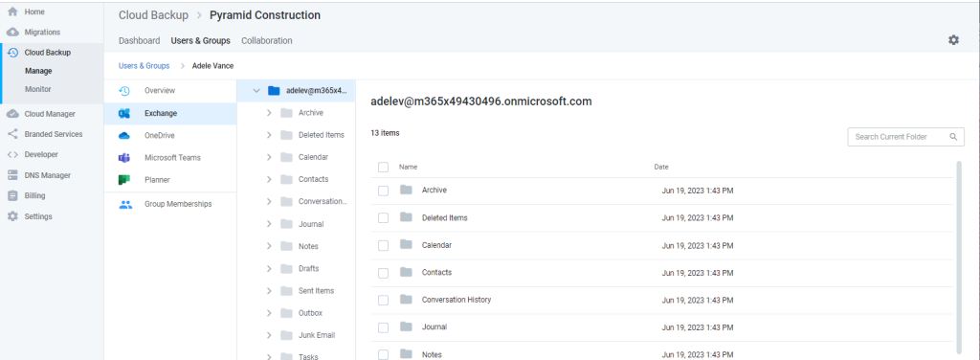Click the DNS Manager sidebar icon
This screenshot has height=360, width=980.
point(12,175)
